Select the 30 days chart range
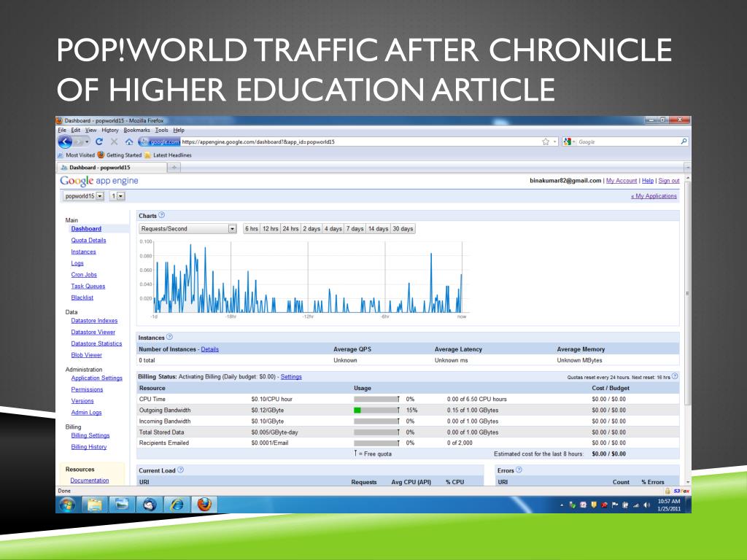This screenshot has width=747, height=560. 403,228
